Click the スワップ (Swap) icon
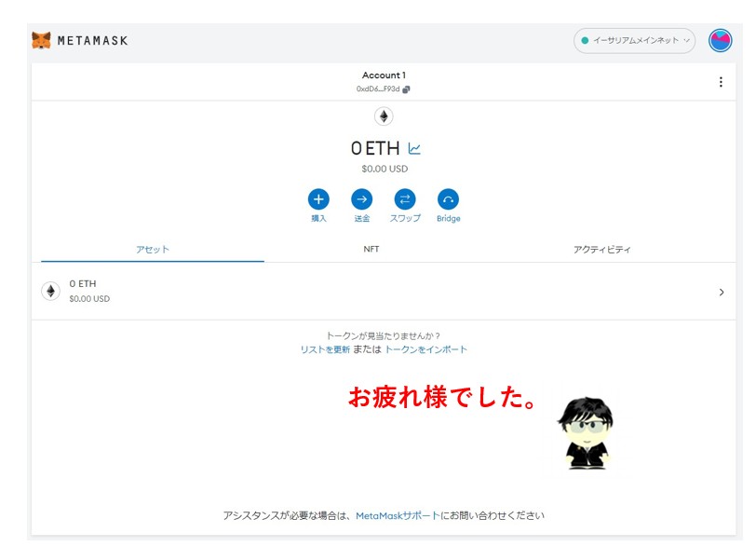756x546 pixels. (405, 199)
